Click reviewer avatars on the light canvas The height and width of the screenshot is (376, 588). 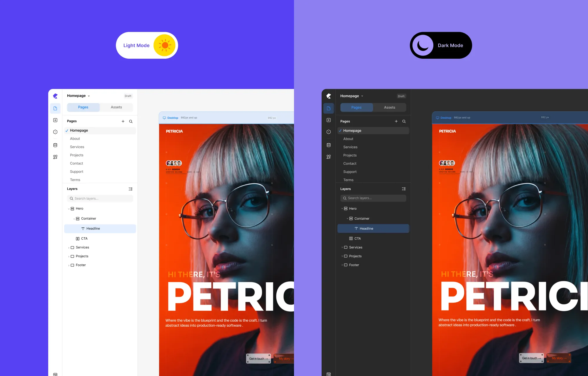click(174, 163)
